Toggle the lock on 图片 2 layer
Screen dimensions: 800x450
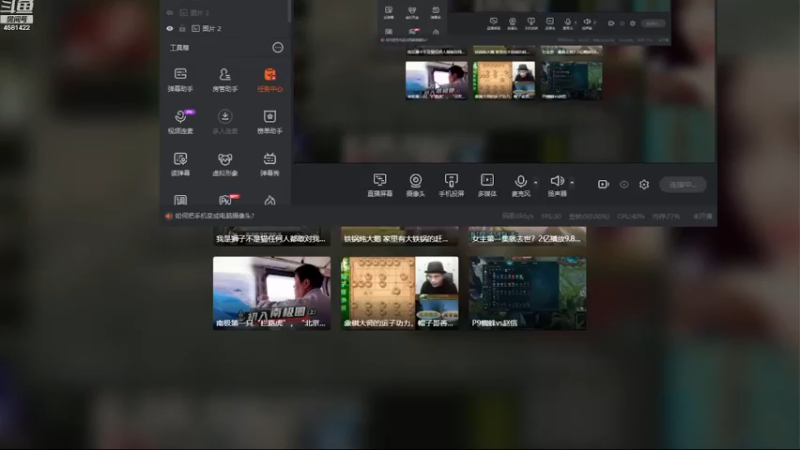point(182,29)
